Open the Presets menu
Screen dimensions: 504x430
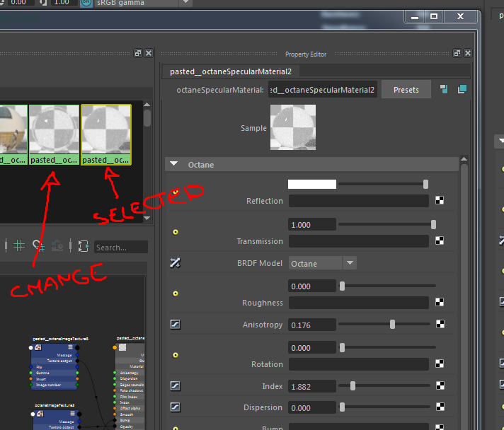tap(406, 90)
